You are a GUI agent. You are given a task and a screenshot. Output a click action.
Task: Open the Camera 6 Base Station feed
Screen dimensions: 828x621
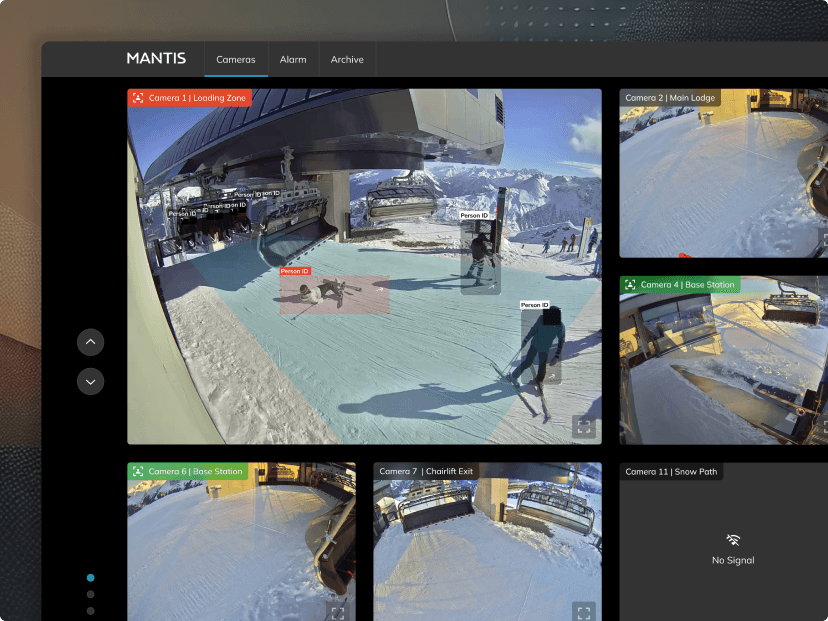[x=241, y=542]
